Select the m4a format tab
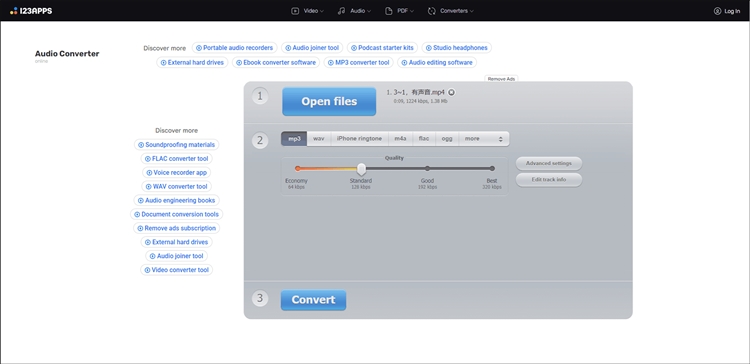The width and height of the screenshot is (750, 364). click(400, 139)
